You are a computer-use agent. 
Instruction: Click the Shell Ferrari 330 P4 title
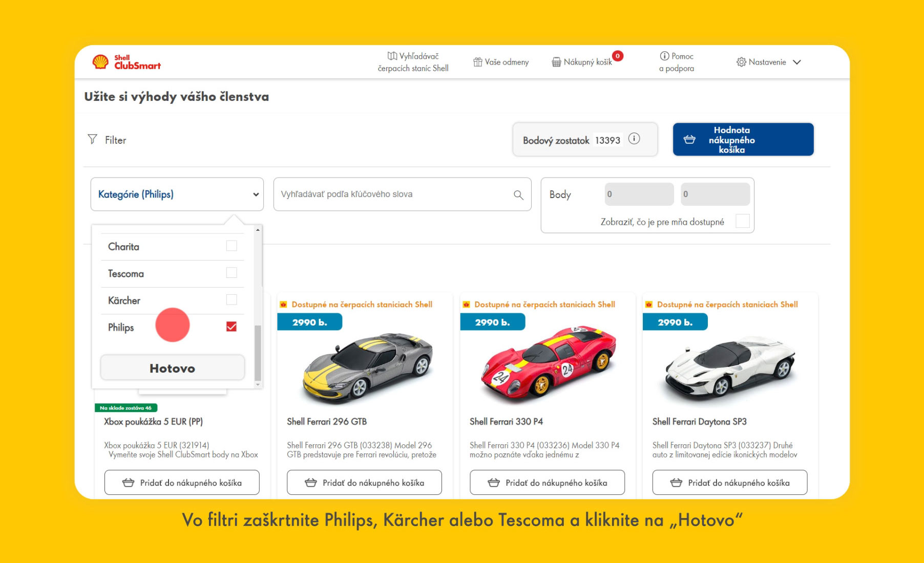[x=506, y=421]
